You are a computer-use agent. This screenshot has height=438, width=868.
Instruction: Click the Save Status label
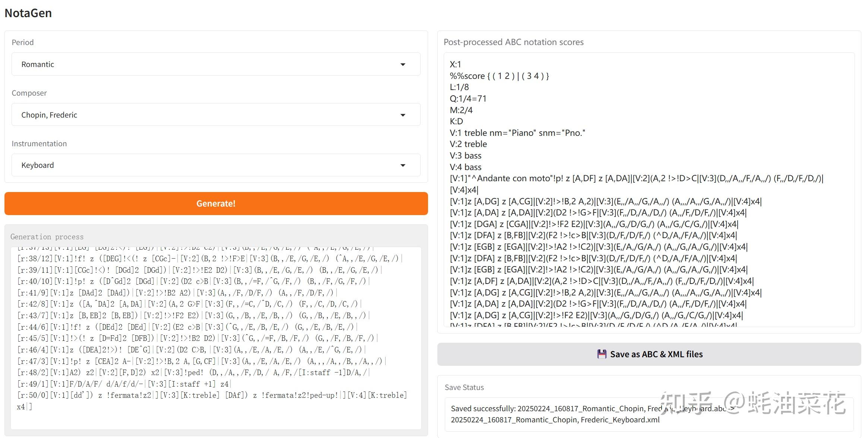pyautogui.click(x=464, y=387)
